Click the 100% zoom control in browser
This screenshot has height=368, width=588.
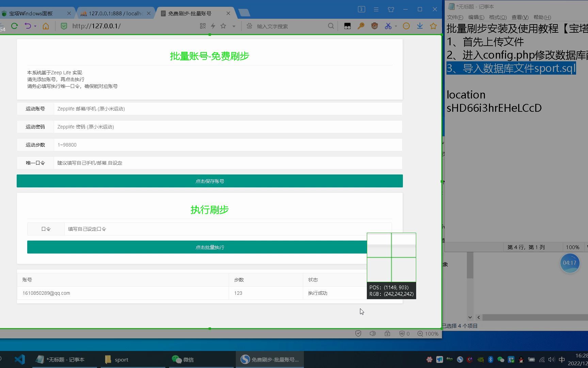428,334
